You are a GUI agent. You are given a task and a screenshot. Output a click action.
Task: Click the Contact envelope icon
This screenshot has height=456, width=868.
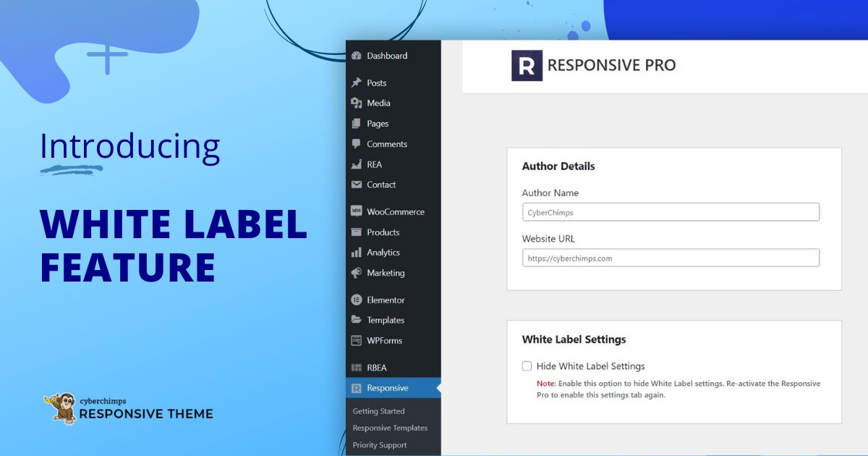(356, 185)
